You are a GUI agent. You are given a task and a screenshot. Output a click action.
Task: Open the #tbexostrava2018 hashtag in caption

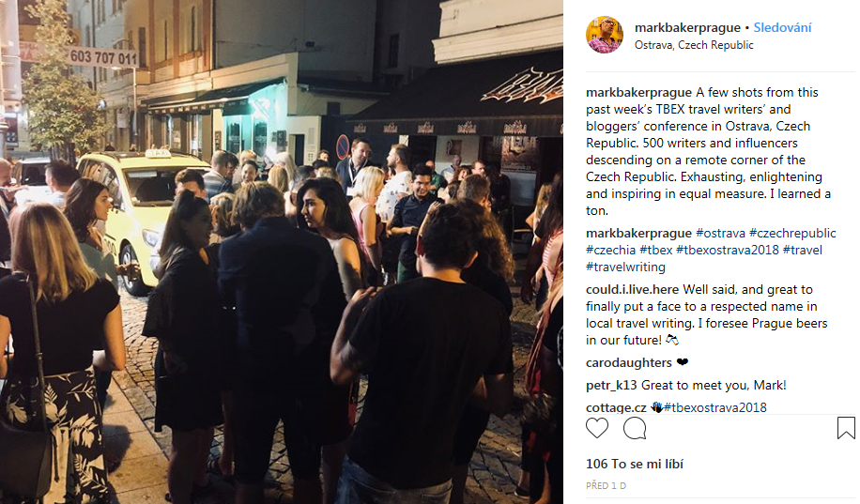pos(728,250)
